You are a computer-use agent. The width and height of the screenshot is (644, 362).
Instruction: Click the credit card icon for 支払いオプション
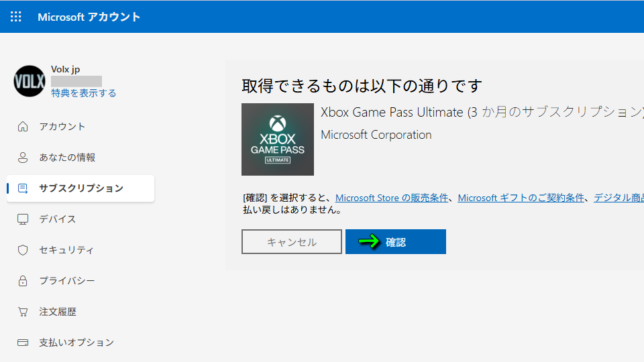tap(23, 343)
